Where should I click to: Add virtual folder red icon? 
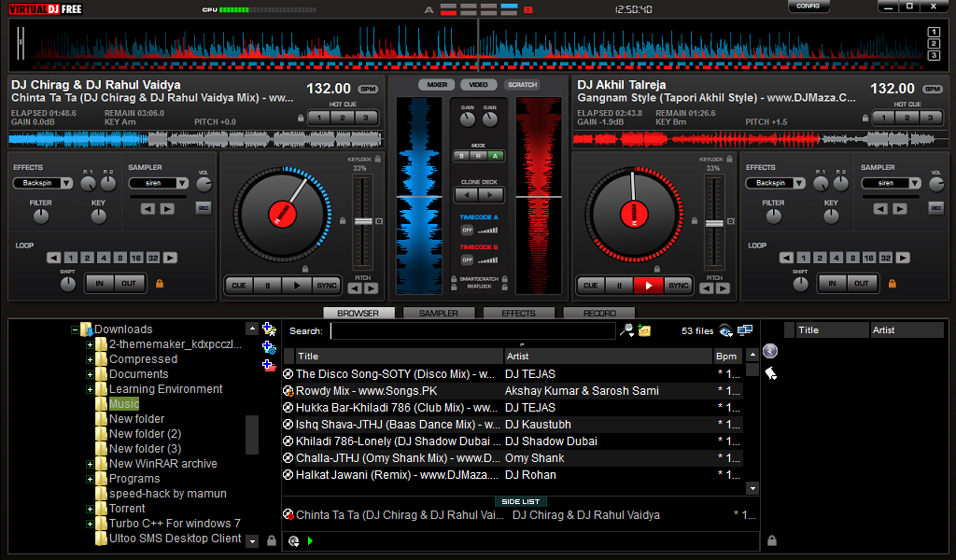pos(269,365)
